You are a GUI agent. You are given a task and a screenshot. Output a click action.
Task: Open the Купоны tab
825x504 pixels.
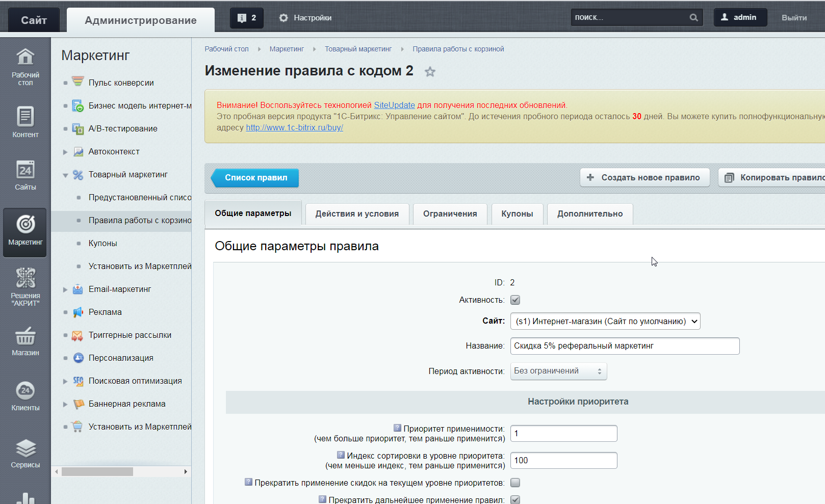point(517,214)
